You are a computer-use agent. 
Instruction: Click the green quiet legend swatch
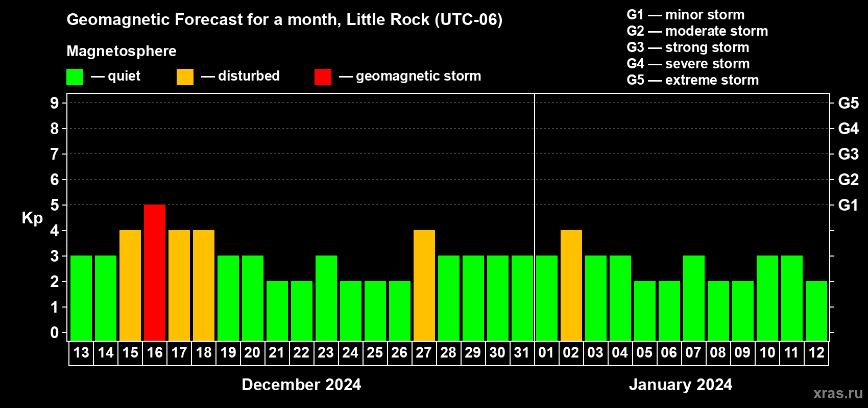[75, 77]
